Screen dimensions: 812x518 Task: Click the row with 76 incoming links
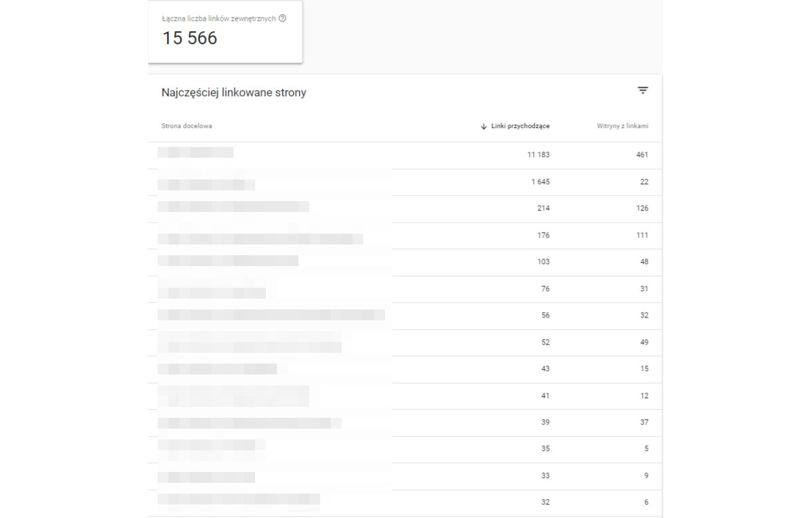pyautogui.click(x=405, y=289)
